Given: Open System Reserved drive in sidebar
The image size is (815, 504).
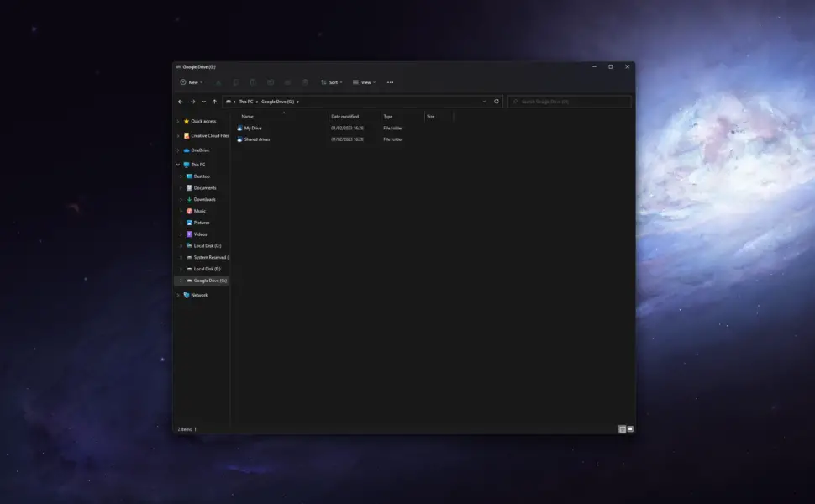Looking at the screenshot, I should pyautogui.click(x=210, y=257).
